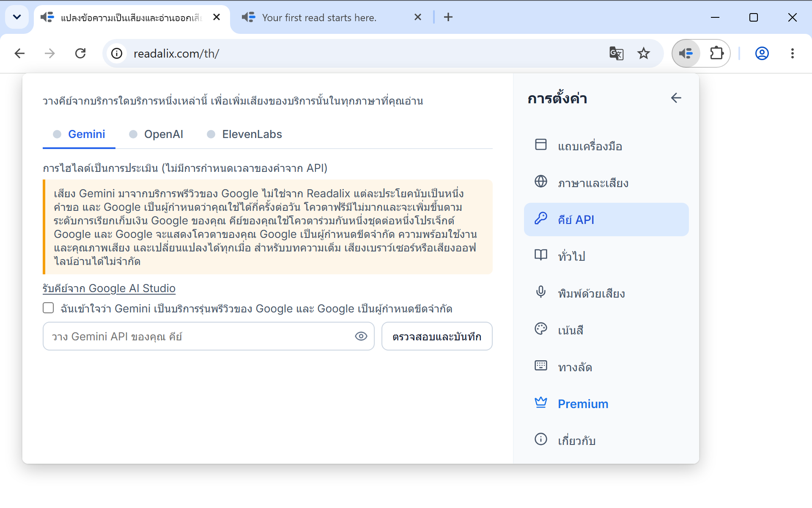Focus the Gemini API key field
812x508 pixels.
(x=208, y=336)
